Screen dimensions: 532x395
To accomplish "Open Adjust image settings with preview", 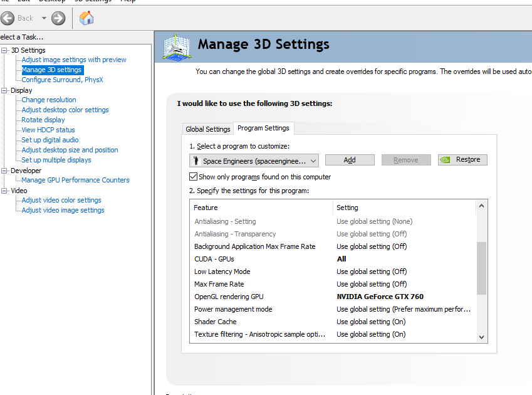I will coord(74,60).
